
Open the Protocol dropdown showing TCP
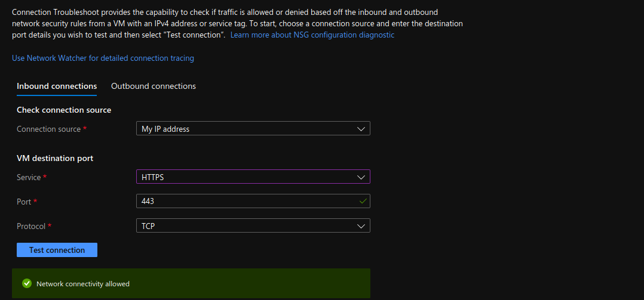pyautogui.click(x=253, y=225)
